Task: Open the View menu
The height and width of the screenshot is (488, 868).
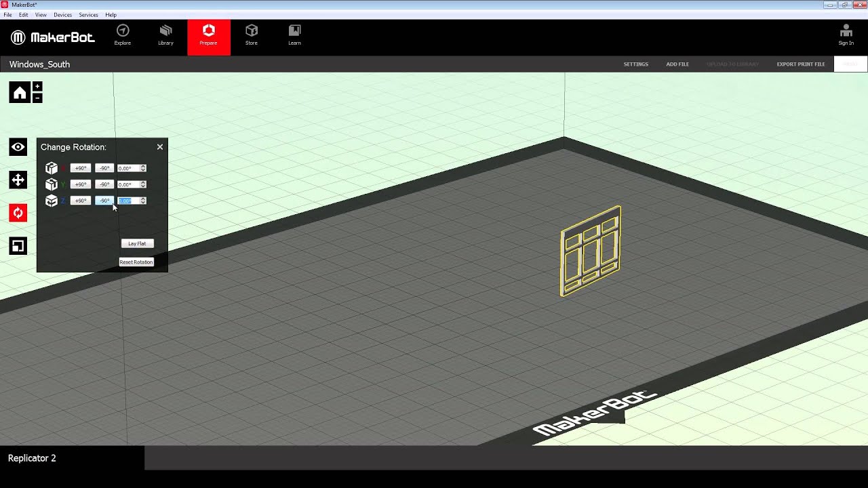Action: [41, 14]
